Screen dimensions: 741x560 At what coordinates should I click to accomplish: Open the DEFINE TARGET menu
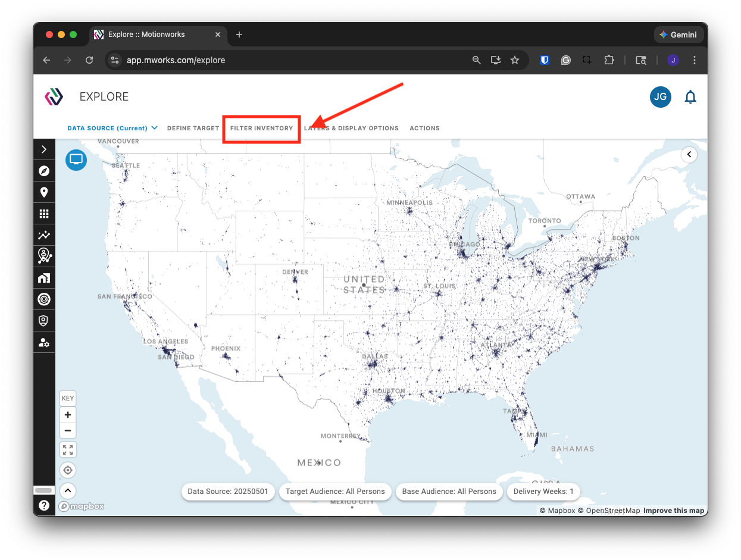click(x=193, y=128)
